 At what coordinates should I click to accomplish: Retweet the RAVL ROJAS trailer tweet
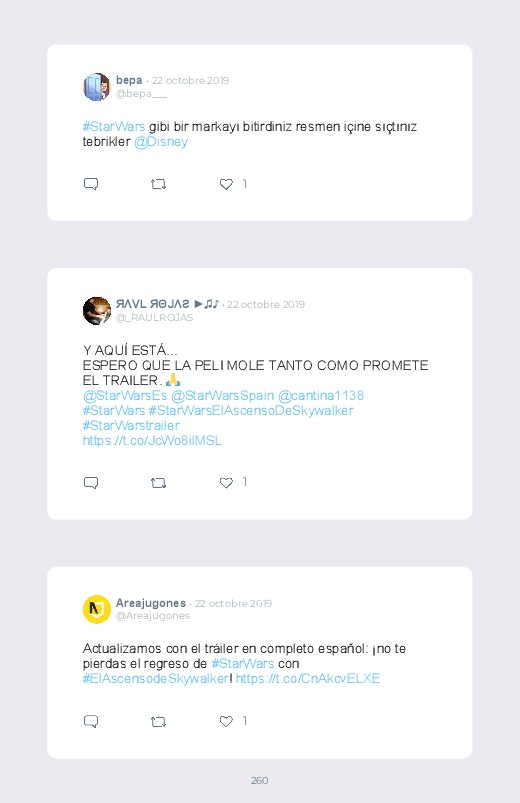click(158, 483)
